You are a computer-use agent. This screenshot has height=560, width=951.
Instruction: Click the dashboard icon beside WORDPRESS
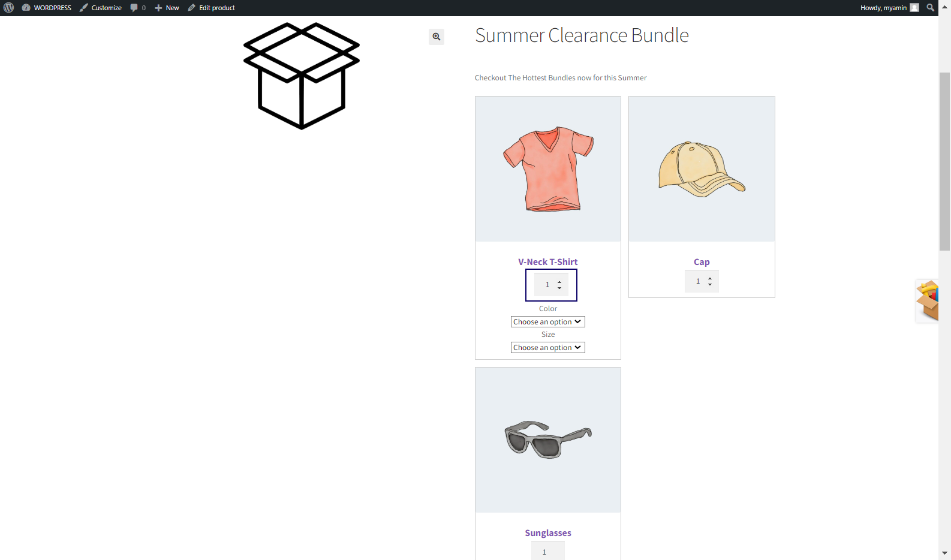coord(26,8)
